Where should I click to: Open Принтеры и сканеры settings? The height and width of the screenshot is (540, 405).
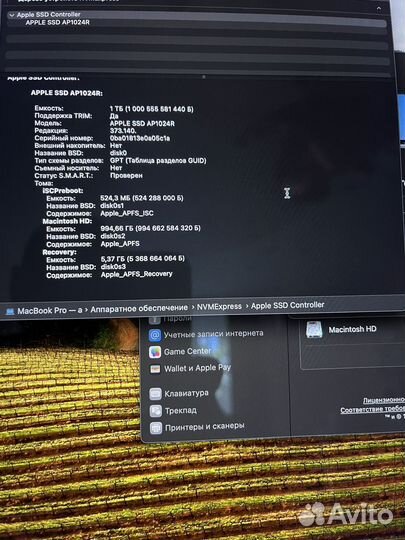tap(205, 427)
